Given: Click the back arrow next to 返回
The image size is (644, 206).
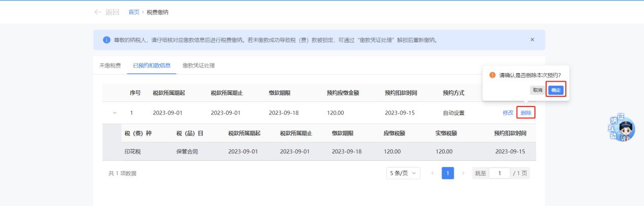Looking at the screenshot, I should point(98,12).
